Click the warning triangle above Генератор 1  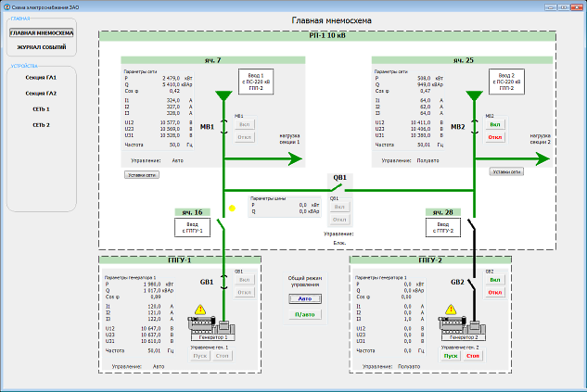point(201,311)
